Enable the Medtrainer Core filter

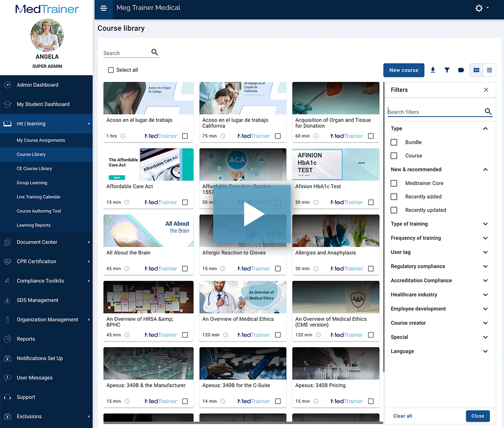coord(394,183)
